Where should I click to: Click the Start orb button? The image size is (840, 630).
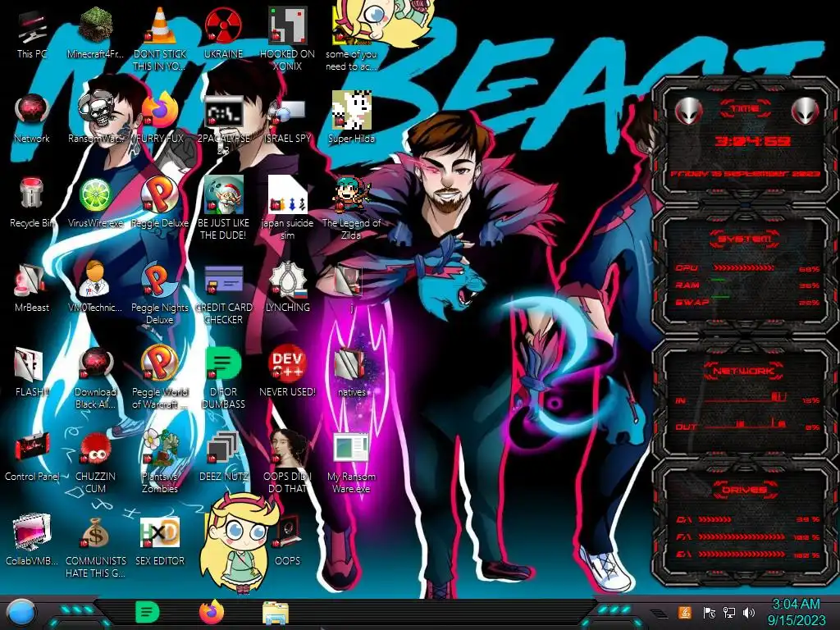21,613
